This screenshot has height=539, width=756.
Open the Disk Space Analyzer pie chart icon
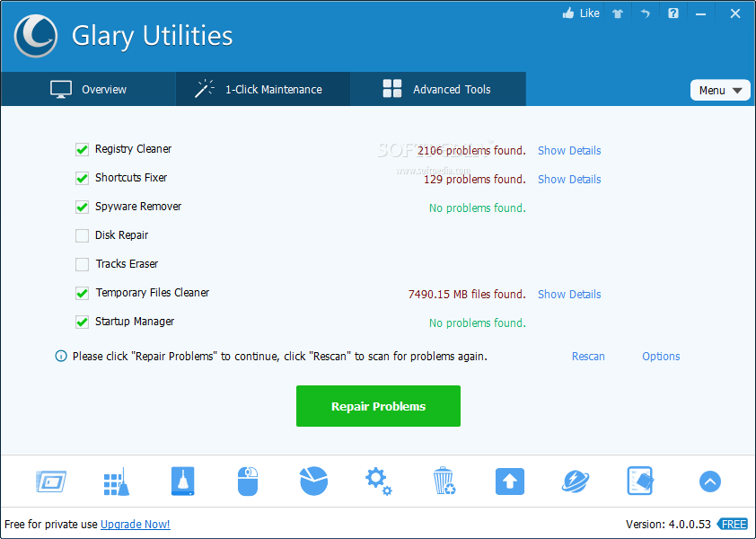pyautogui.click(x=313, y=482)
